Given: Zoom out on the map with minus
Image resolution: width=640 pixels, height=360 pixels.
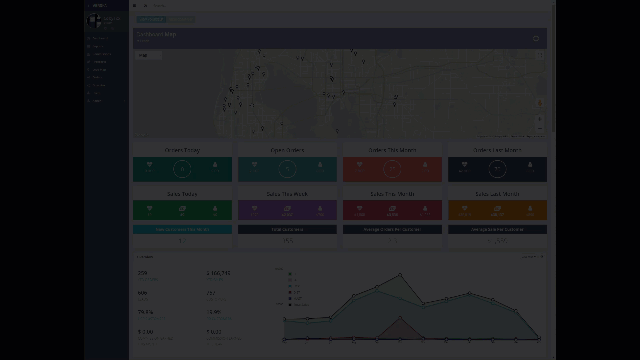Looking at the screenshot, I should tap(540, 129).
